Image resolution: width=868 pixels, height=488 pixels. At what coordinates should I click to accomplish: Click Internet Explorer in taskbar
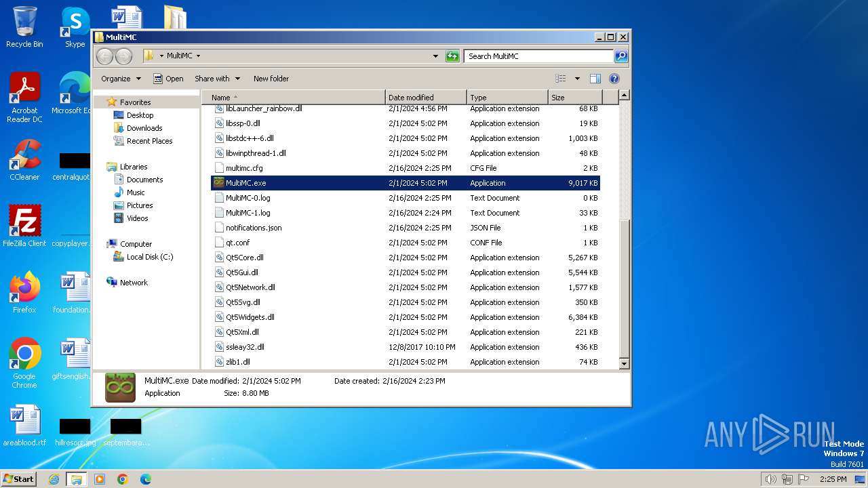pyautogui.click(x=54, y=479)
